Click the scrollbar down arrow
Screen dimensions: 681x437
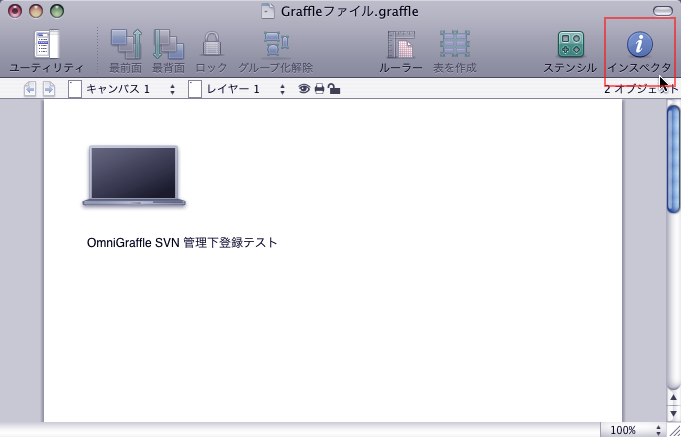pyautogui.click(x=674, y=413)
